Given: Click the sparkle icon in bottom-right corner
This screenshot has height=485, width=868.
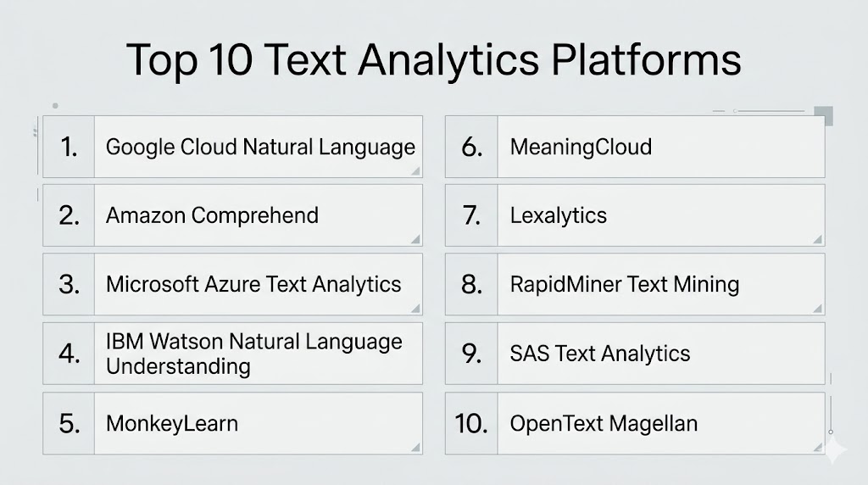Looking at the screenshot, I should coord(834,451).
